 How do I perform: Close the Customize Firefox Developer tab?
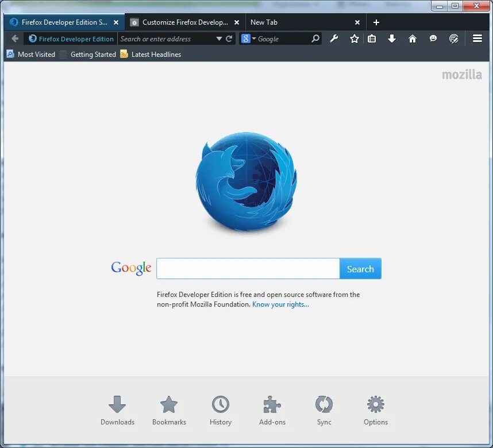[237, 22]
